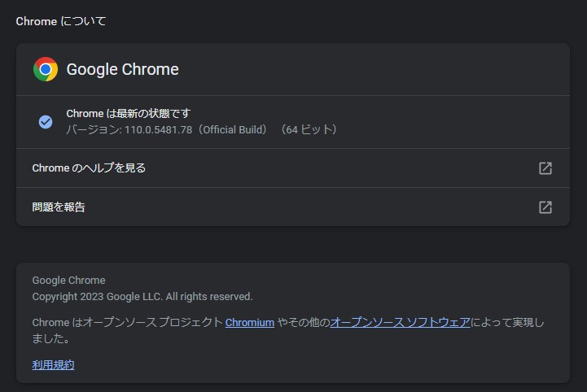The image size is (587, 392).
Task: Select the 問題を報告 row label
Action: [x=59, y=207]
